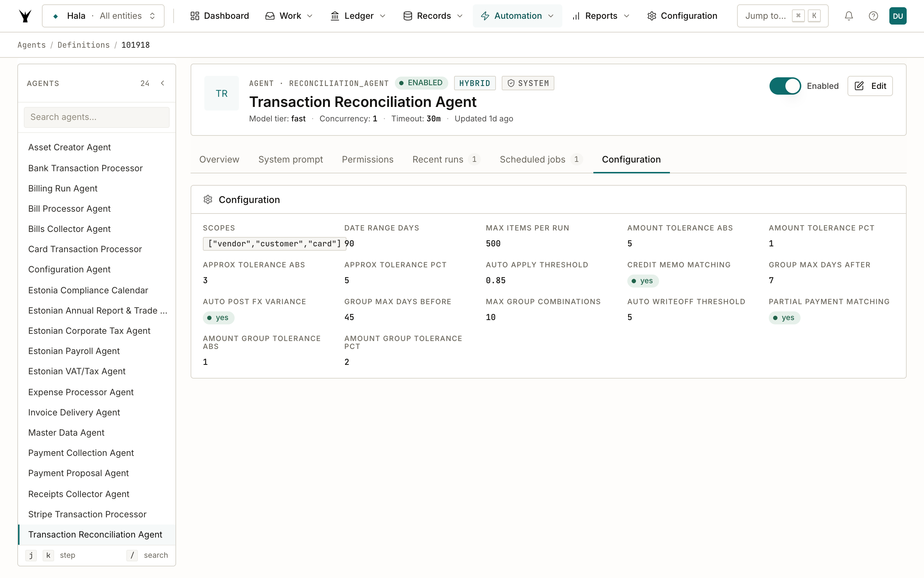The image size is (924, 578).
Task: Select Master Data Agent
Action: (x=97, y=432)
